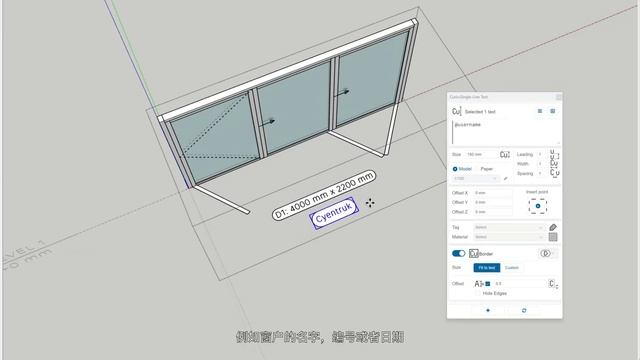This screenshot has height=360, width=640.
Task: Click the refresh icon at panel bottom
Action: pyautogui.click(x=524, y=311)
